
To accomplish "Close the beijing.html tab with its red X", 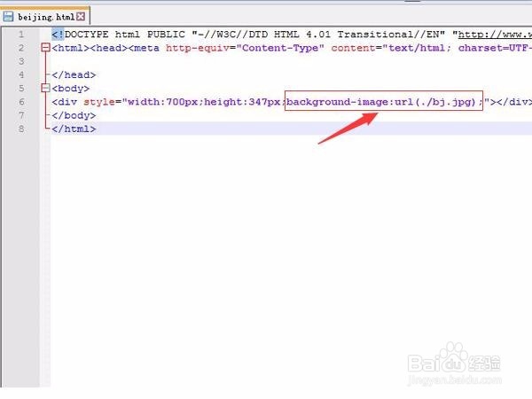I will pos(81,16).
